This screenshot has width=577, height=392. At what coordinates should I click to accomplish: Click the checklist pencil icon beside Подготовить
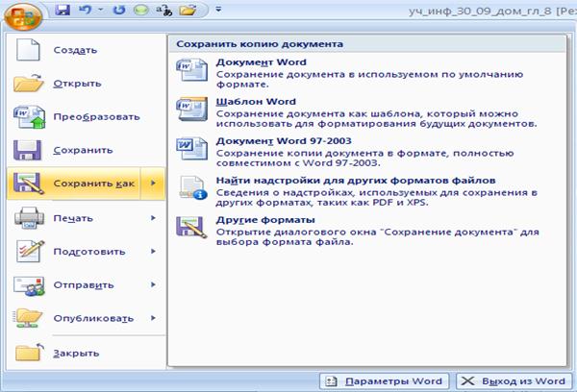click(30, 251)
